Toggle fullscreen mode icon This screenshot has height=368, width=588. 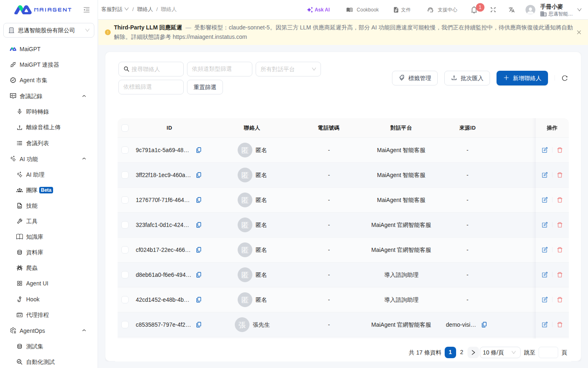pyautogui.click(x=493, y=10)
